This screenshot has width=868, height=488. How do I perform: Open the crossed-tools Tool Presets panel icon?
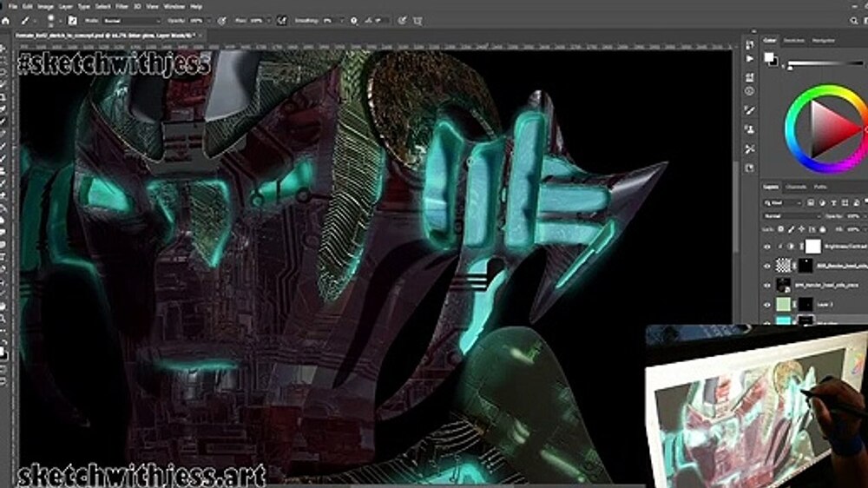tap(750, 149)
